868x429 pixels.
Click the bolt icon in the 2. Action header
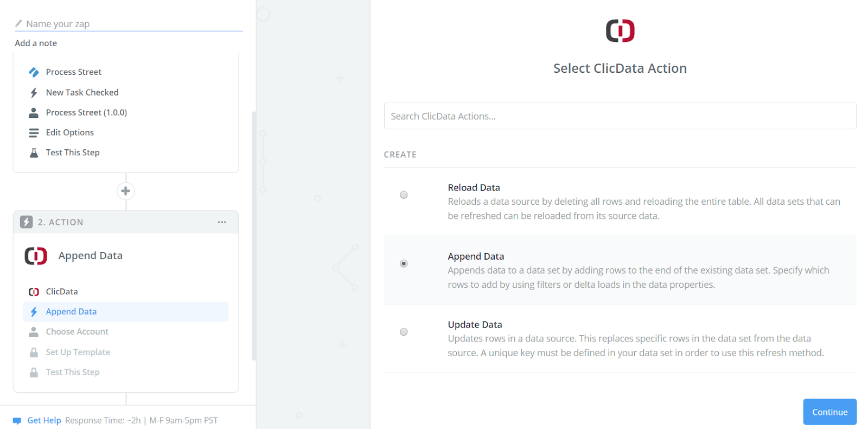[27, 222]
